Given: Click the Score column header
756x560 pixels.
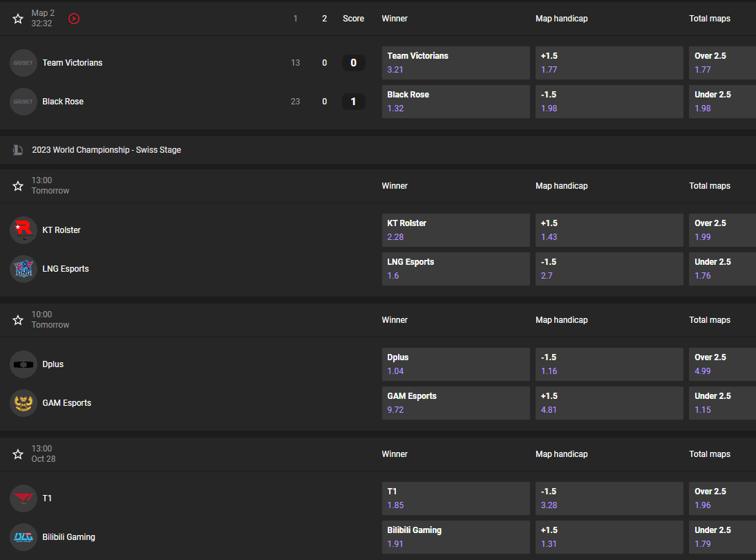Looking at the screenshot, I should point(353,19).
